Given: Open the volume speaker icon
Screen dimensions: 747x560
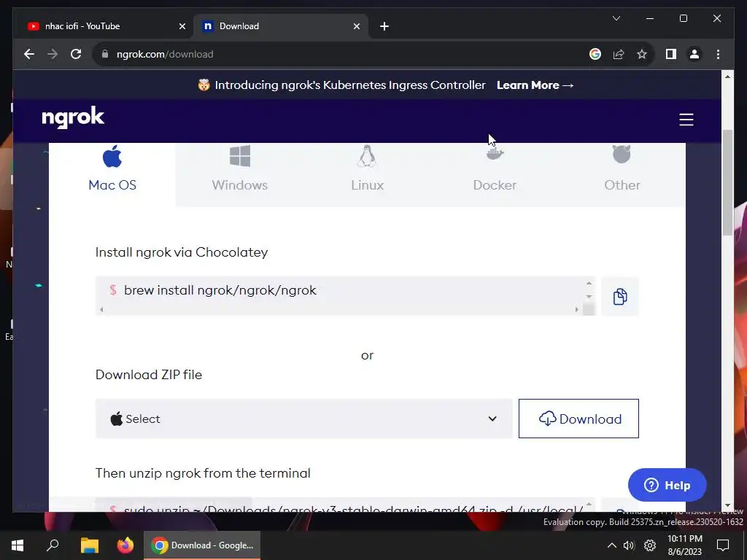Looking at the screenshot, I should coord(629,545).
